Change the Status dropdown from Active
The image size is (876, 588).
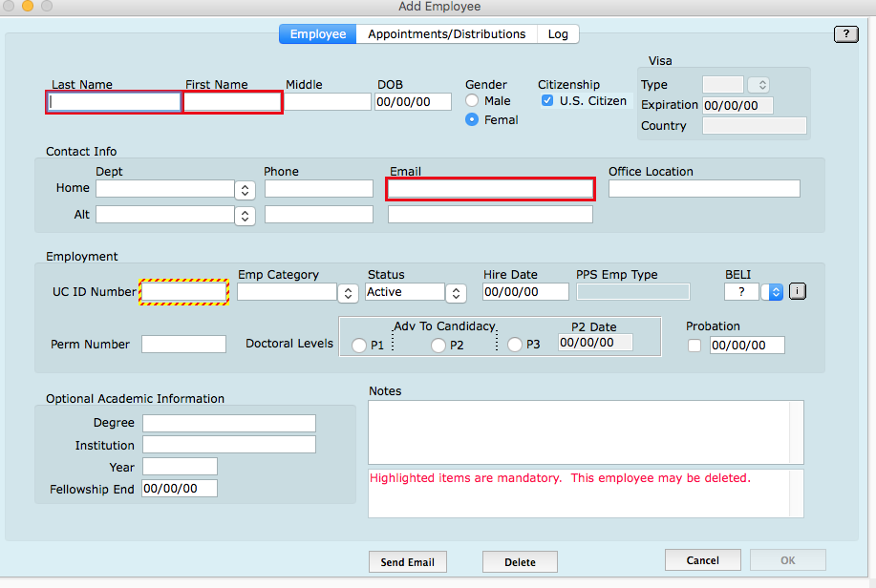(457, 292)
